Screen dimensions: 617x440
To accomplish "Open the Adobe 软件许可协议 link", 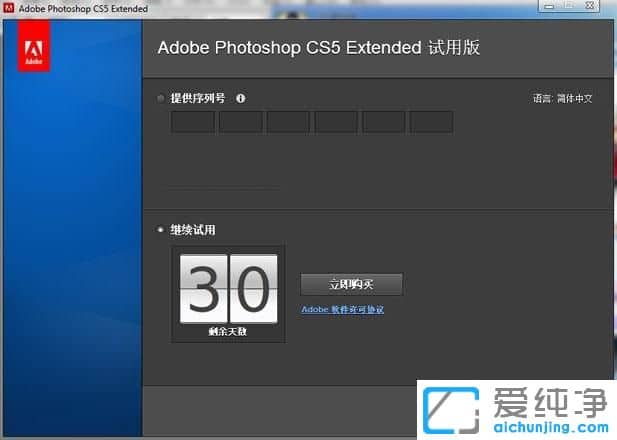I will pyautogui.click(x=342, y=309).
